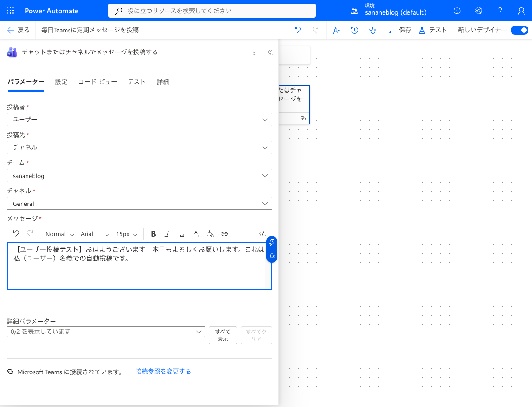Click the feedback smiley icon
This screenshot has height=407, width=532.
(x=457, y=11)
